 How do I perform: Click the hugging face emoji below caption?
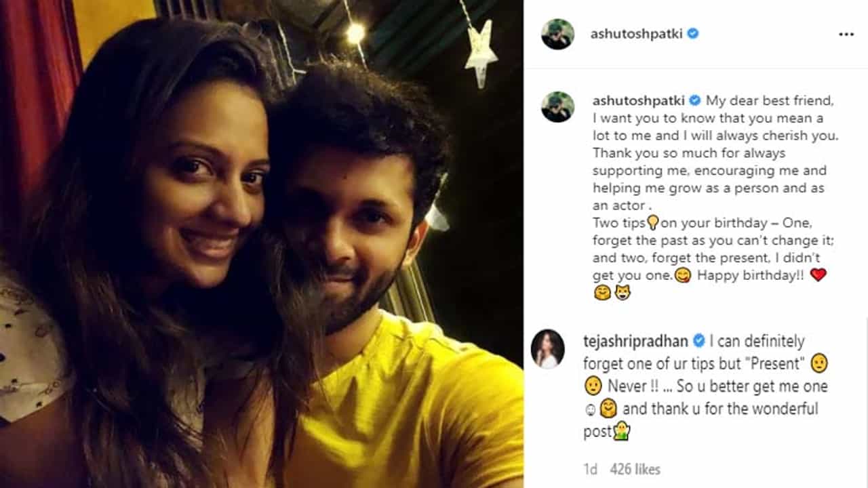(x=601, y=293)
